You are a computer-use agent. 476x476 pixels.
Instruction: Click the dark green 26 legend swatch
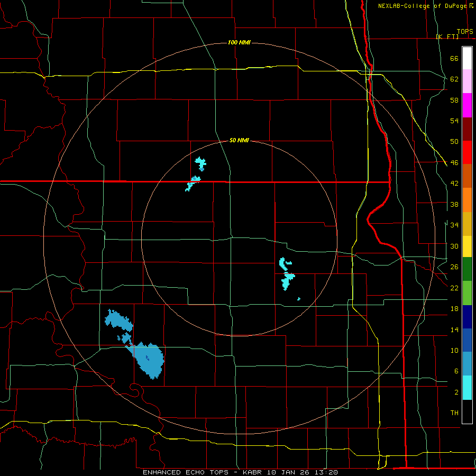pos(467,269)
